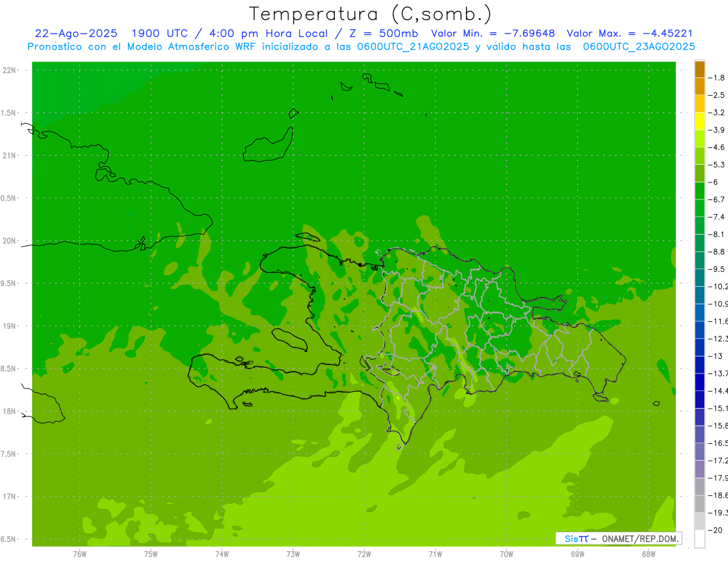Click the 'Temperatura (C,somb.)' chart title

(x=371, y=14)
